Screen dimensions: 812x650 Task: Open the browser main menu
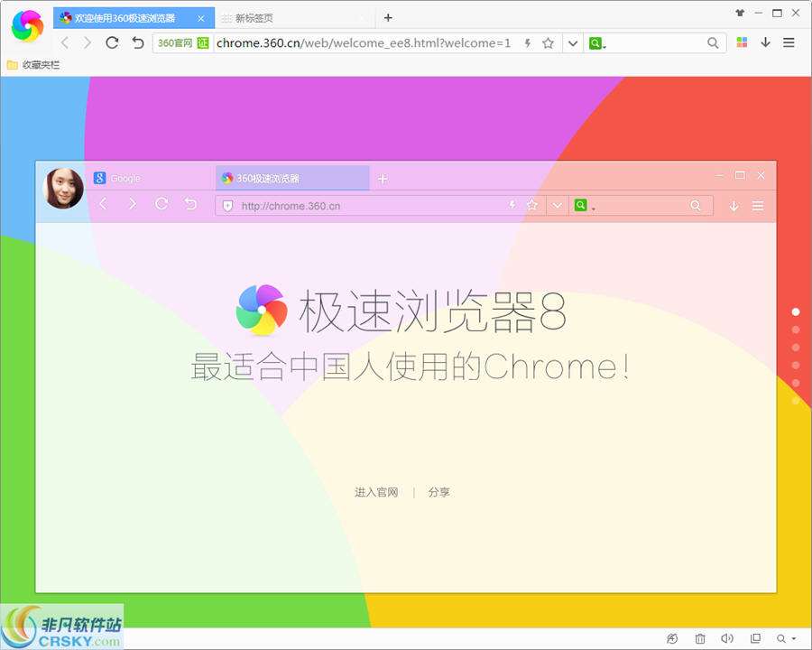(789, 42)
